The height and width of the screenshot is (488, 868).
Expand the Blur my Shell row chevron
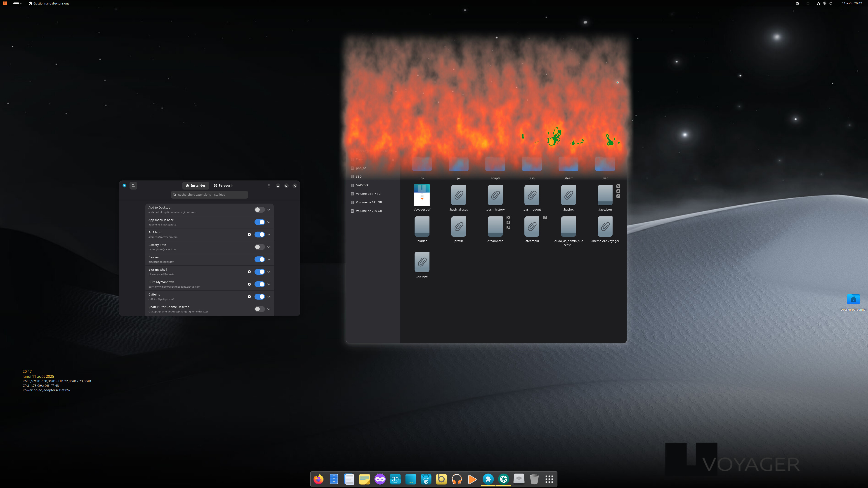click(x=269, y=272)
